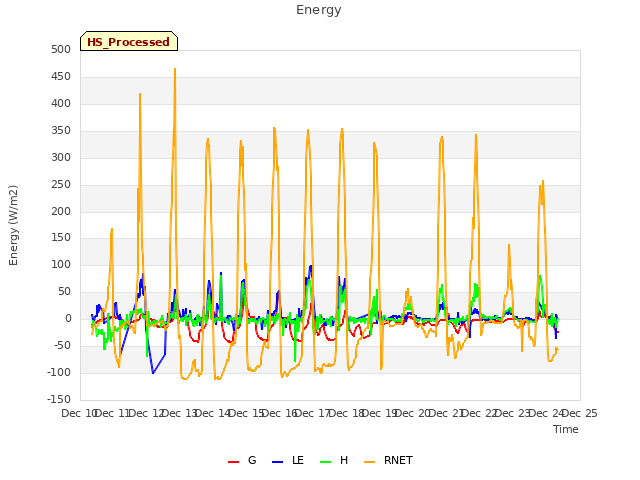Image resolution: width=640 pixels, height=480 pixels.
Task: Click the RNET legend label
Action: [x=398, y=460]
